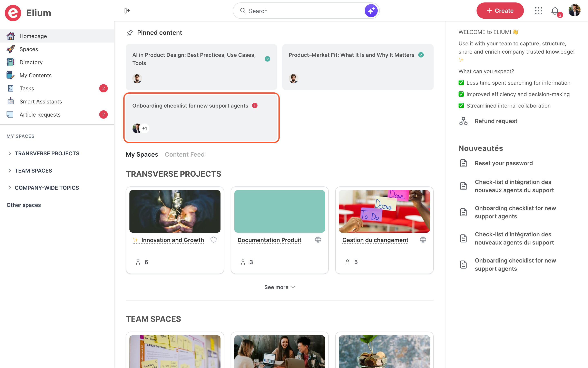The image size is (588, 368).
Task: Expand COMPANY-WIDE TOPICS in sidebar
Action: pyautogui.click(x=10, y=188)
